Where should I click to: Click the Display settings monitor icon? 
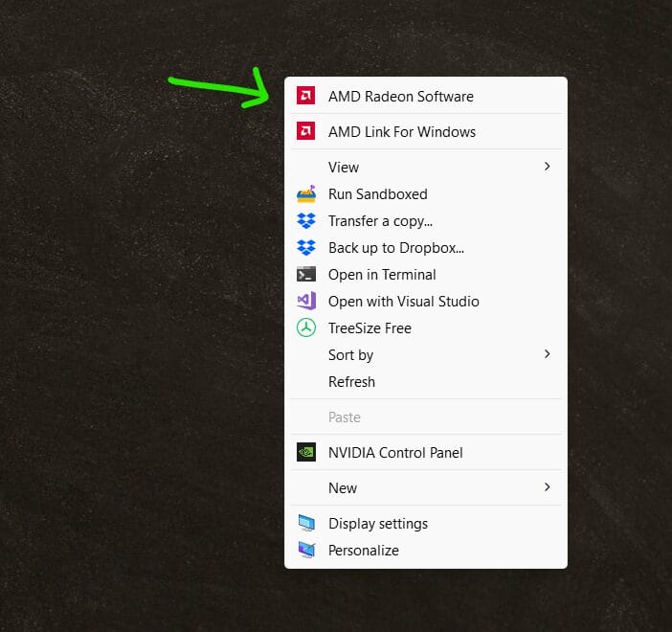306,523
